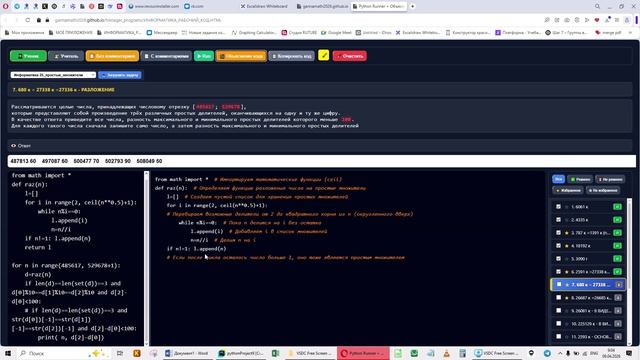Viewport: 640px width, 360px height.
Task: Click the browser reload icon
Action: [28, 20]
